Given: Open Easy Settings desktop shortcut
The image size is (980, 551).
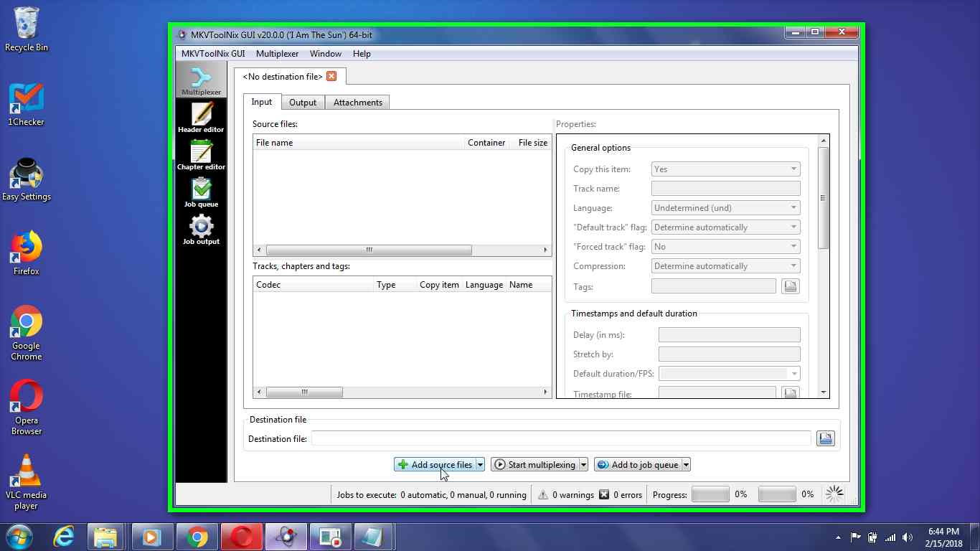Looking at the screenshot, I should click(27, 179).
